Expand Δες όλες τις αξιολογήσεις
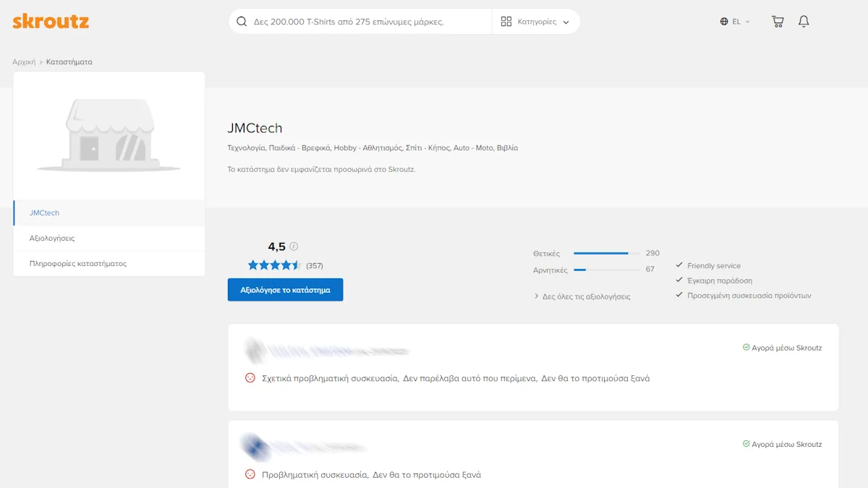The image size is (868, 488). click(x=582, y=296)
